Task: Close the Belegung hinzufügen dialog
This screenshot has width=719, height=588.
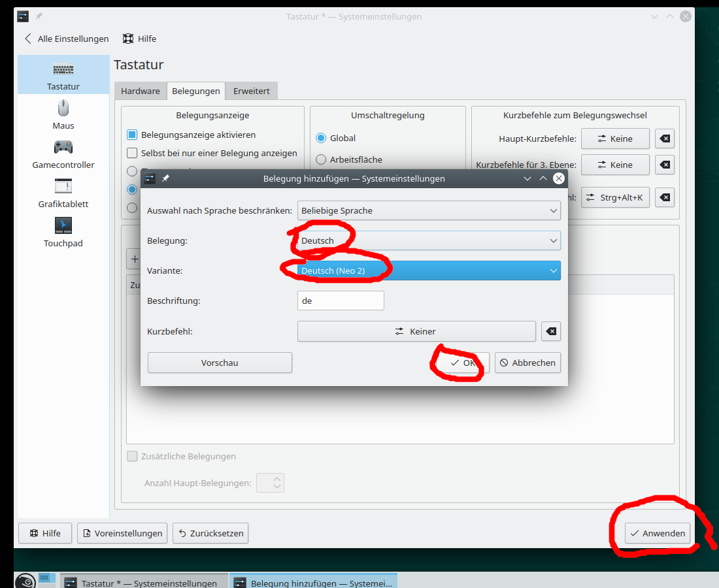Action: coord(558,178)
